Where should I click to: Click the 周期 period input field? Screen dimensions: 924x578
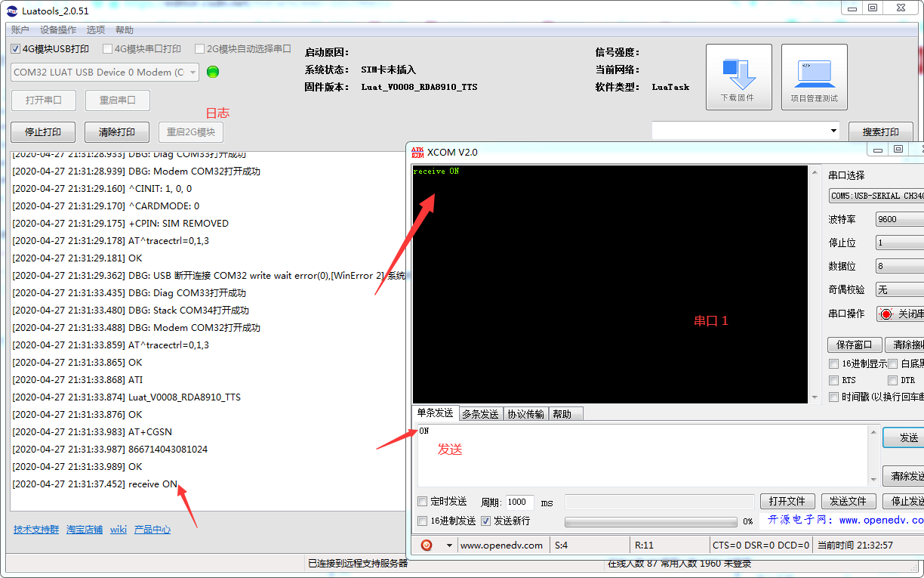click(519, 502)
